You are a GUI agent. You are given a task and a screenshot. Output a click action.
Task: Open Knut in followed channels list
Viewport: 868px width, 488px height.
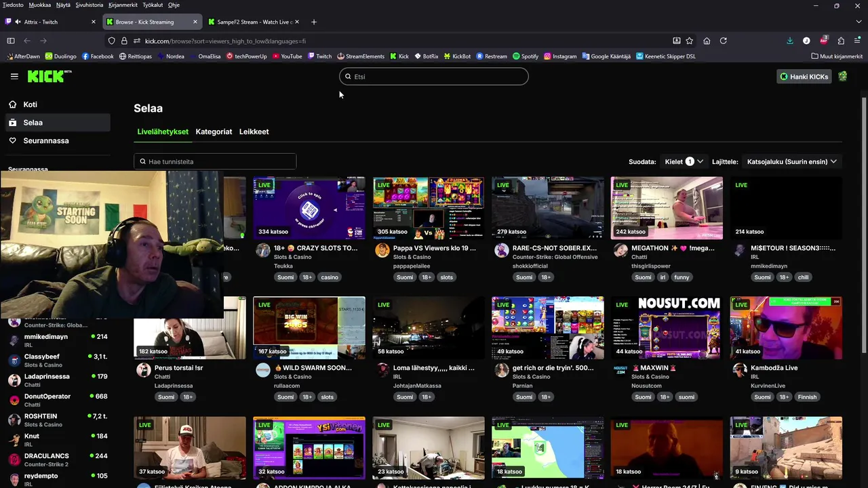(x=58, y=440)
